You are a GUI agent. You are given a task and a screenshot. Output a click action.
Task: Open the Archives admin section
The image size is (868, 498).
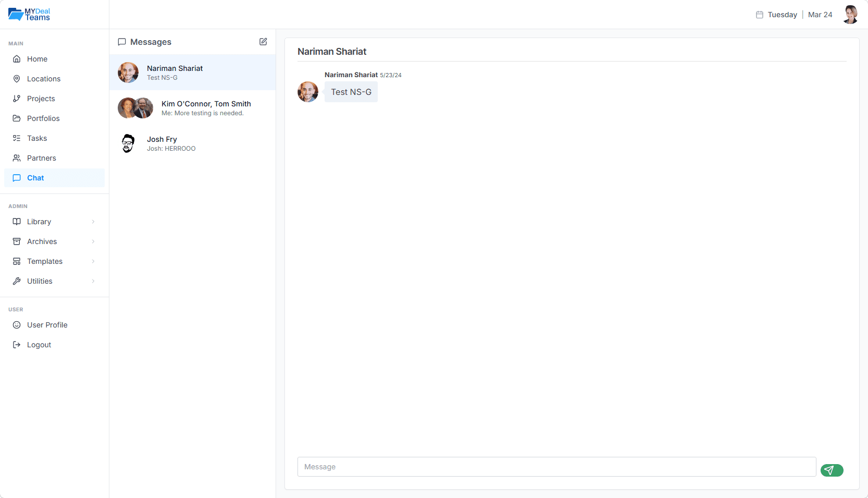point(54,241)
